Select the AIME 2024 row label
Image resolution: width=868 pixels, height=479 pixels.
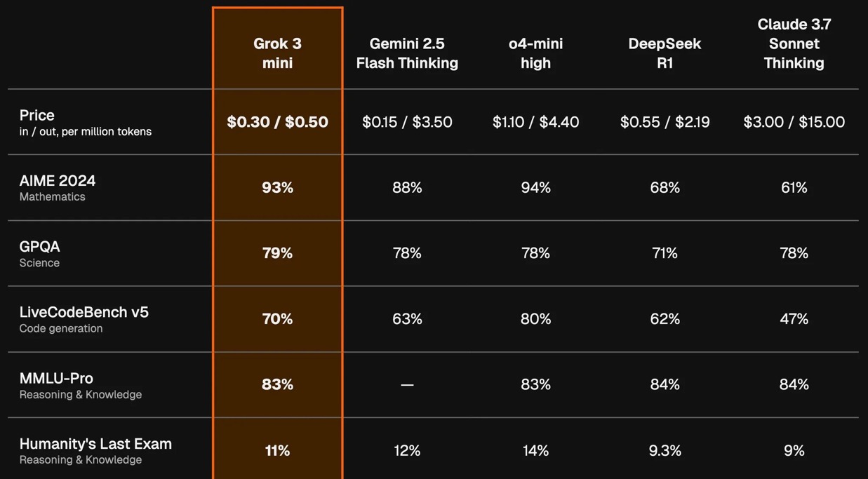pyautogui.click(x=58, y=181)
